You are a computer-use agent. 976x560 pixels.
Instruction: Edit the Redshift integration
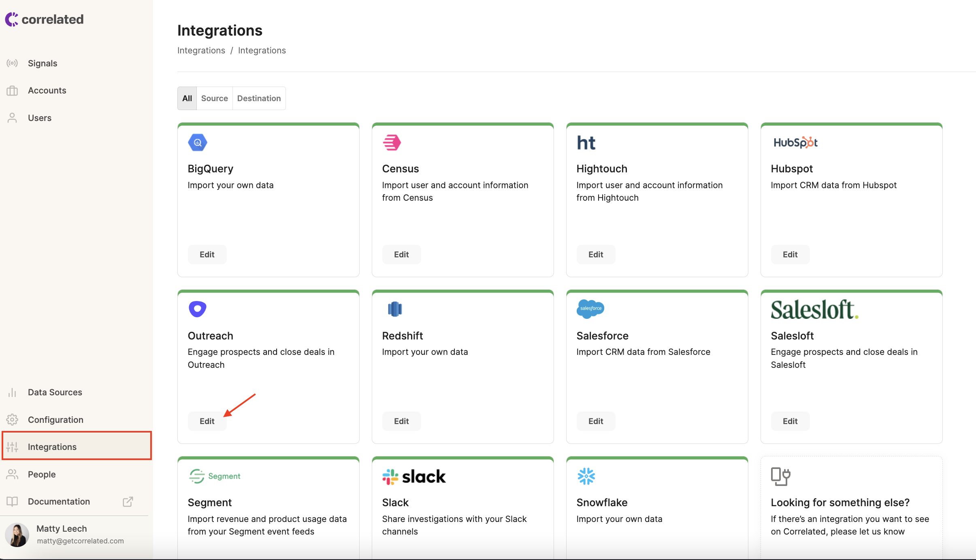tap(401, 421)
